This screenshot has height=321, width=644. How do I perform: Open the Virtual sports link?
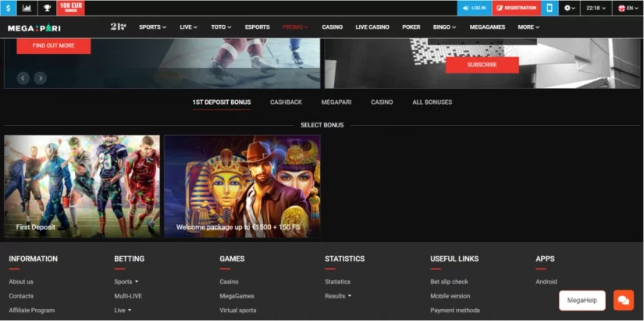[x=238, y=310]
